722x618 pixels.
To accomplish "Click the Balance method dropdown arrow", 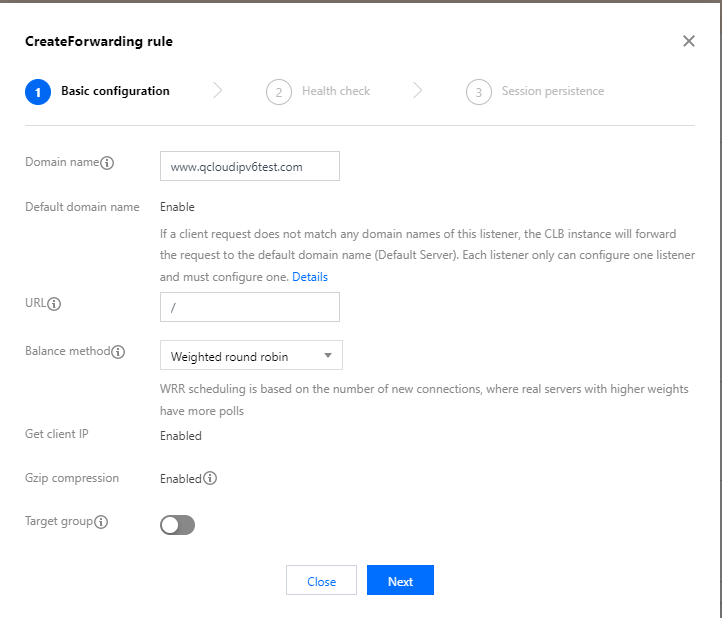I will [327, 356].
